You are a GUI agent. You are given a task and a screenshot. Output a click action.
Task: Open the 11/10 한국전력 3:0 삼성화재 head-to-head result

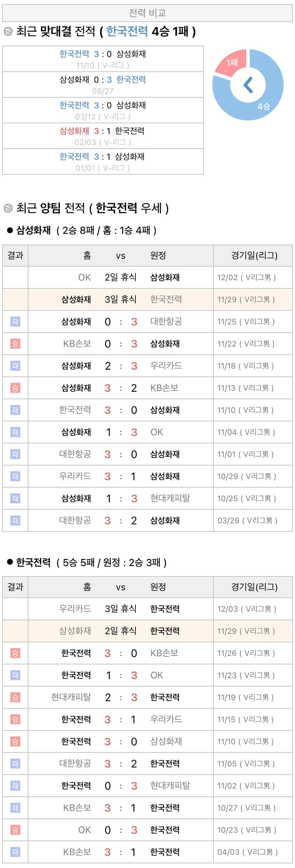103,59
